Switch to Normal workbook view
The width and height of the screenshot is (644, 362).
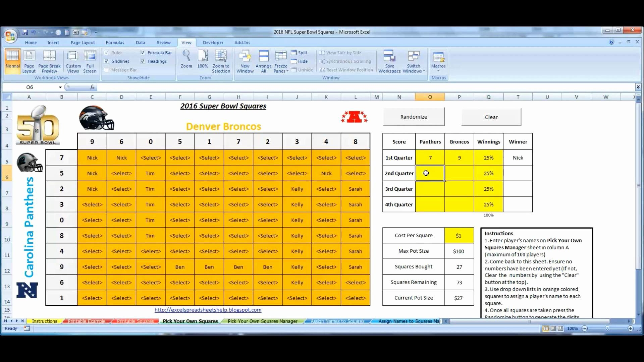[12, 61]
